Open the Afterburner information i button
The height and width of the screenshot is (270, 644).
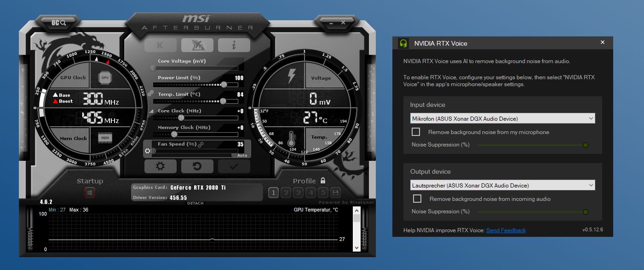point(234,45)
